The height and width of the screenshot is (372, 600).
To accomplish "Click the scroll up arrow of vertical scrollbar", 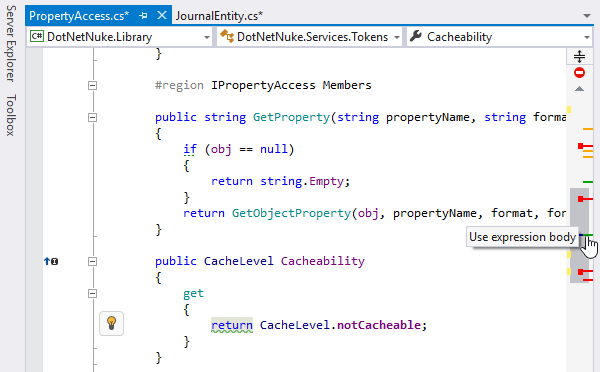I will click(x=579, y=89).
